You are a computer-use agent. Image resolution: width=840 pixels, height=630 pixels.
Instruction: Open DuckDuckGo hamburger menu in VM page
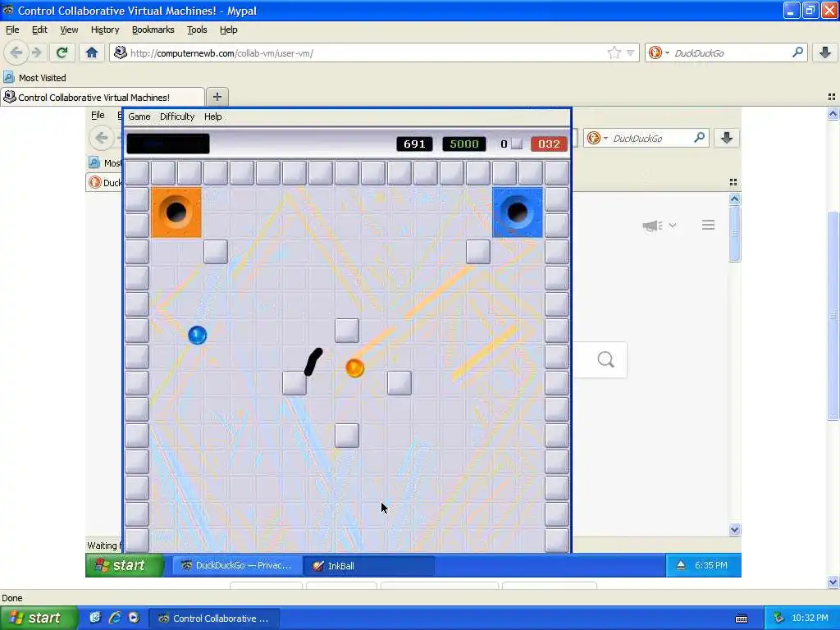tap(708, 225)
